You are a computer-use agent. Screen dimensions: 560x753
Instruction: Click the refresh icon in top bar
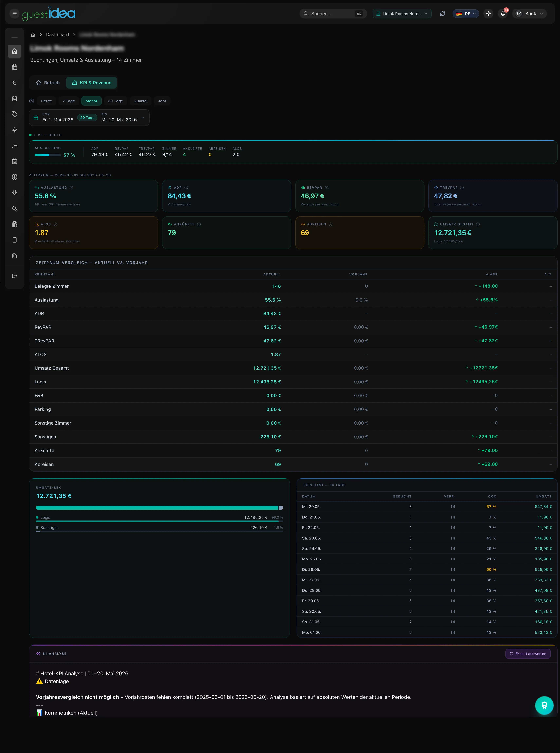click(442, 14)
